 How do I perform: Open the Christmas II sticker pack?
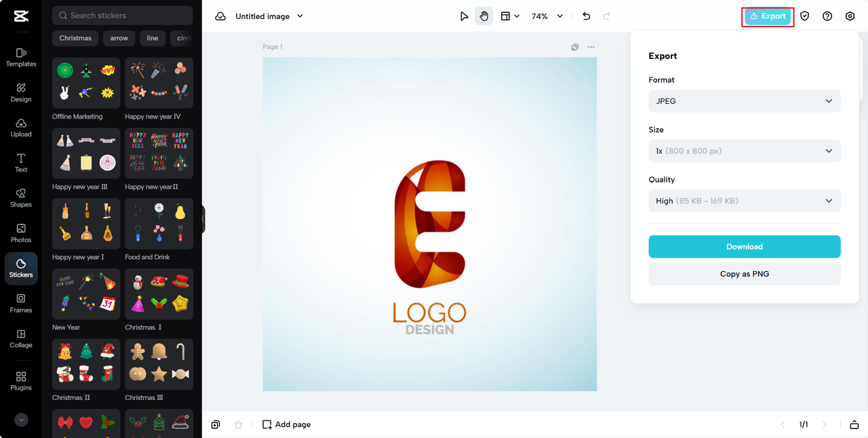[86, 364]
